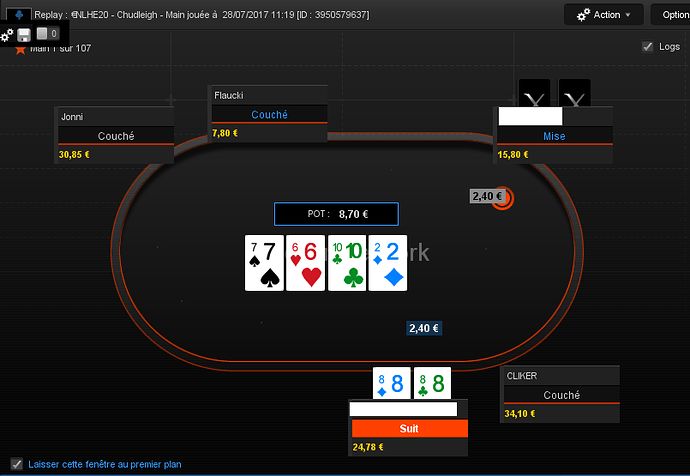690x476 pixels.
Task: Toggle the Logs checkbox
Action: click(647, 47)
